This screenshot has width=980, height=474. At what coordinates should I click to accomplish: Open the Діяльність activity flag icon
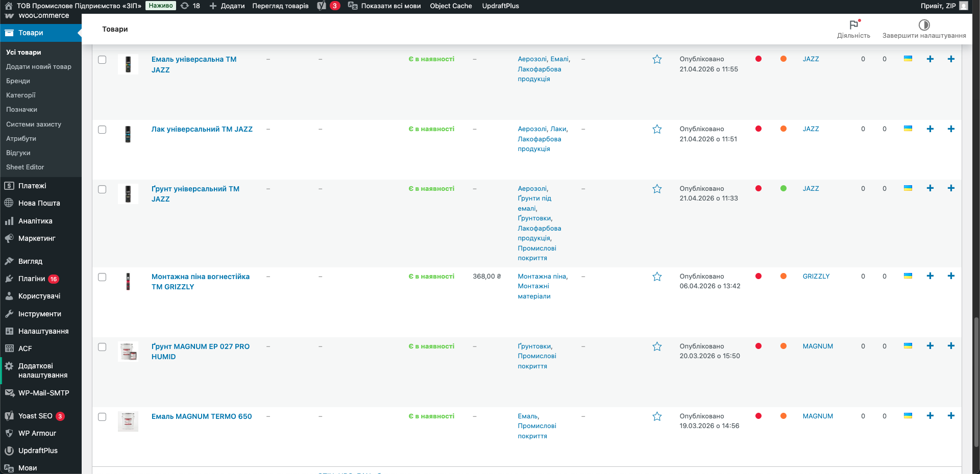point(853,24)
